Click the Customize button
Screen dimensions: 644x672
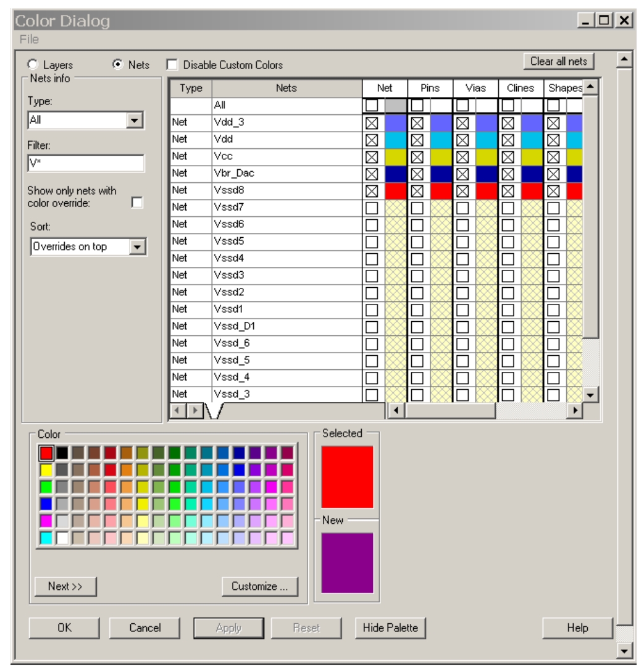pos(259,587)
